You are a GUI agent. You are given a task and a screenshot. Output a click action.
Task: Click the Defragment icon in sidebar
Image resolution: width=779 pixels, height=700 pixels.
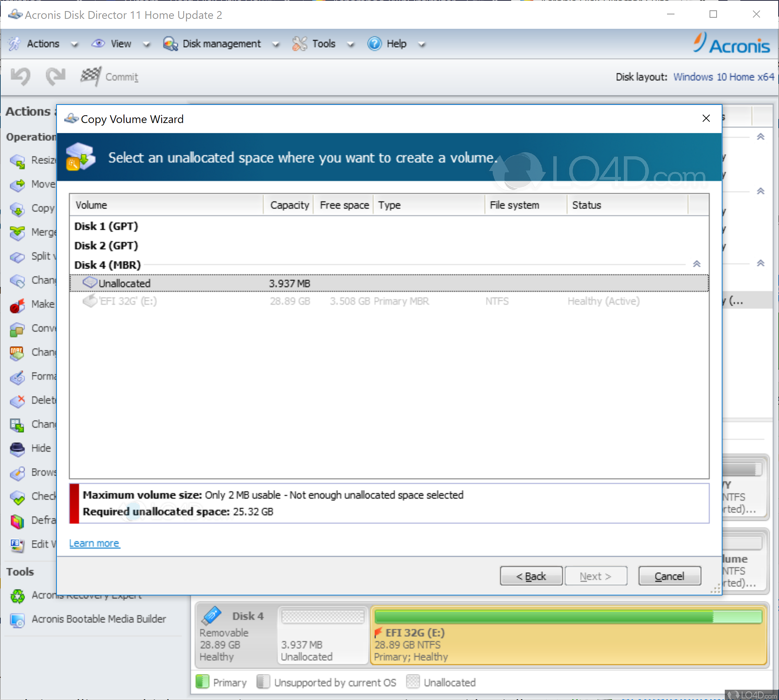pyautogui.click(x=17, y=521)
